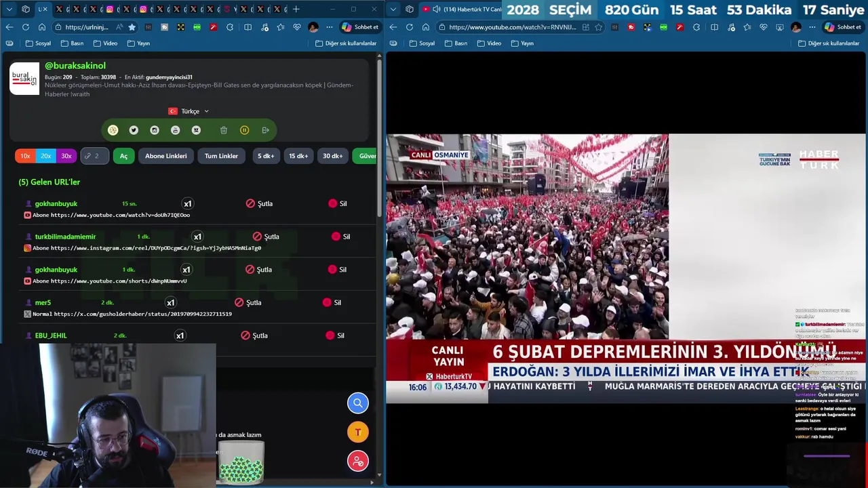Open the Türkçe language dropdown
The height and width of the screenshot is (488, 868).
tap(189, 111)
